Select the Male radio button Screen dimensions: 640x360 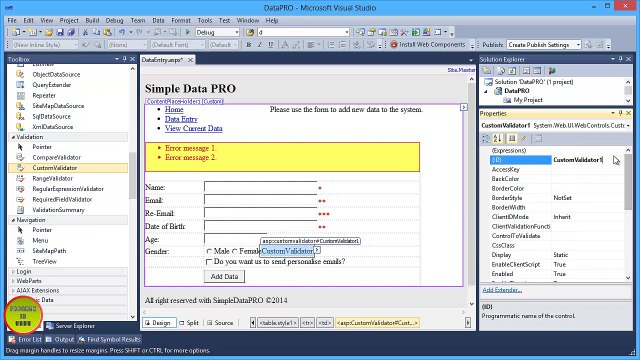tap(209, 251)
